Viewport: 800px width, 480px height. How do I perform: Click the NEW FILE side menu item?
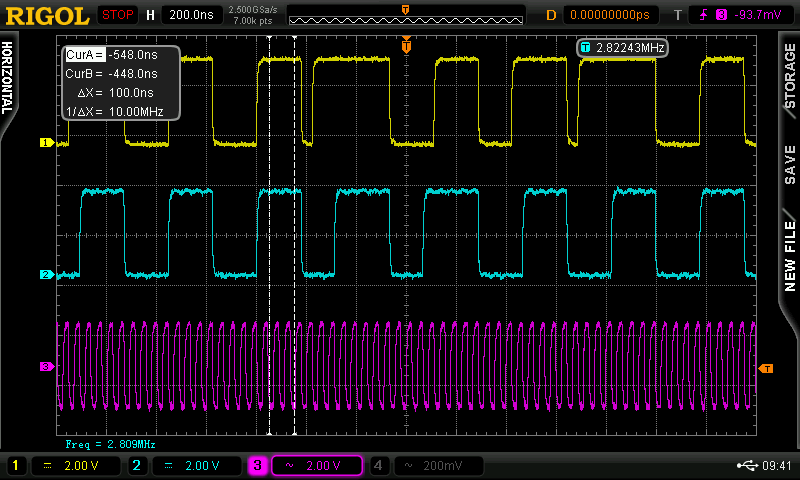pos(790,256)
